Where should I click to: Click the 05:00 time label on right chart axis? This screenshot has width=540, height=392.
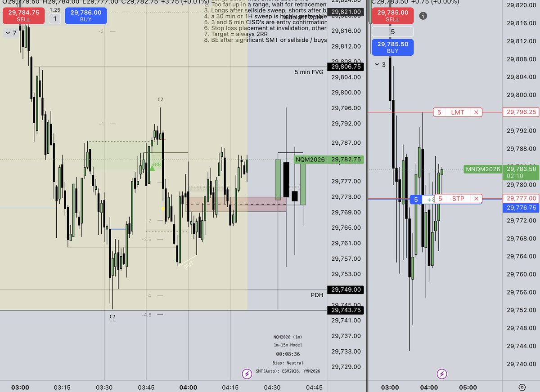pos(468,388)
